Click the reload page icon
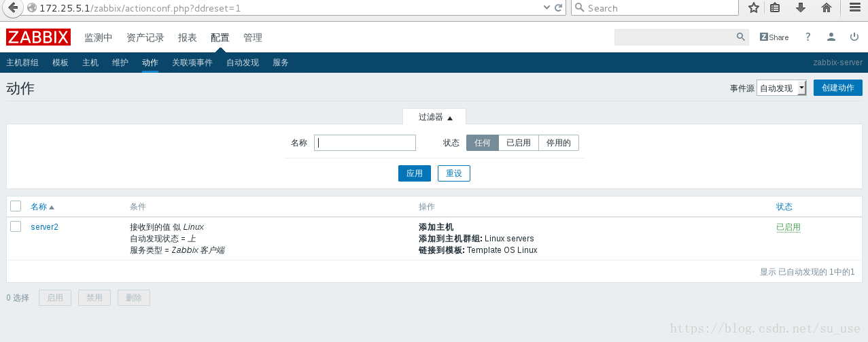 coord(559,8)
